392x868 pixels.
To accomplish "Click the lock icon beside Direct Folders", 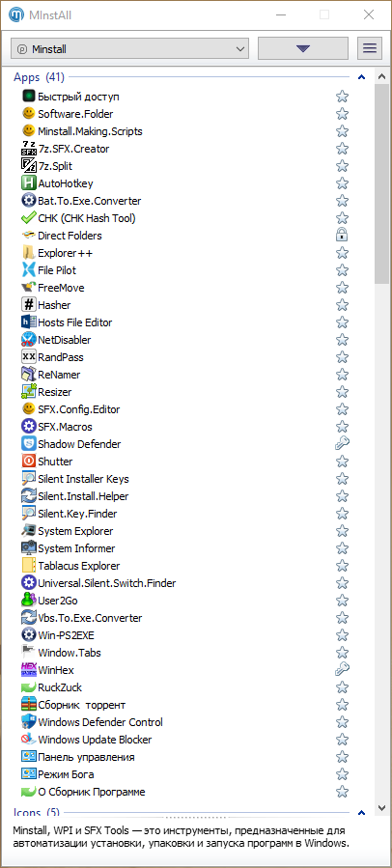I will point(342,236).
